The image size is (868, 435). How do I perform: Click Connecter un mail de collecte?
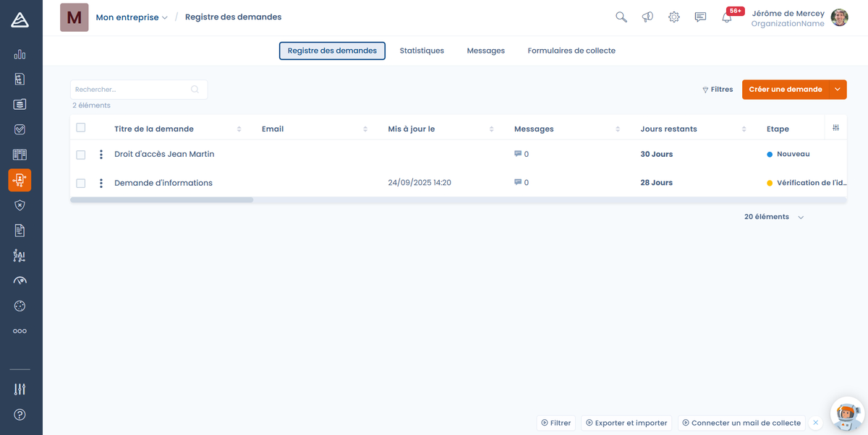pos(741,423)
